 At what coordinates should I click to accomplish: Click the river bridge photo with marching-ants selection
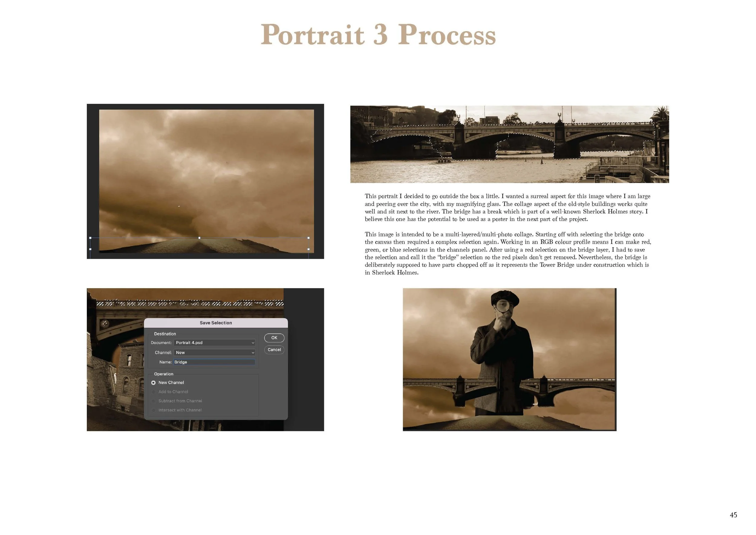pos(509,144)
